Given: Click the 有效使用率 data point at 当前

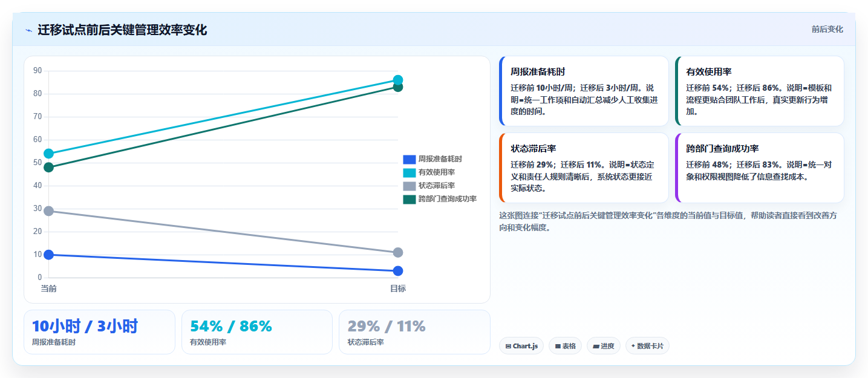Looking at the screenshot, I should click(49, 154).
